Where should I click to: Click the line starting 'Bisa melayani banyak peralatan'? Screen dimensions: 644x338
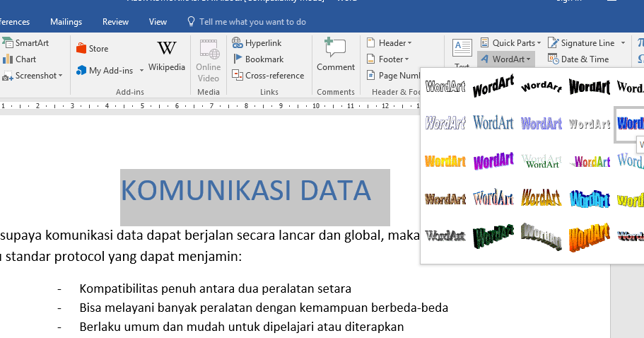click(x=264, y=308)
